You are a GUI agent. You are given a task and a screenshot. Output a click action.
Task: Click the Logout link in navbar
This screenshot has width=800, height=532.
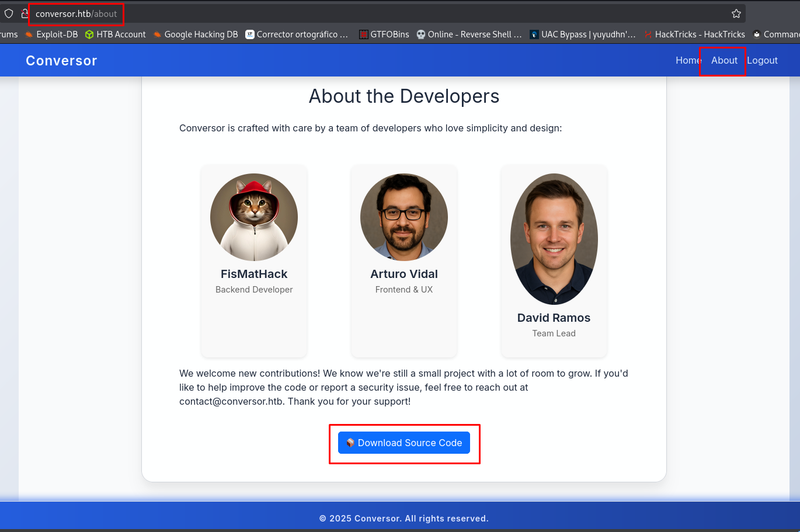(762, 60)
